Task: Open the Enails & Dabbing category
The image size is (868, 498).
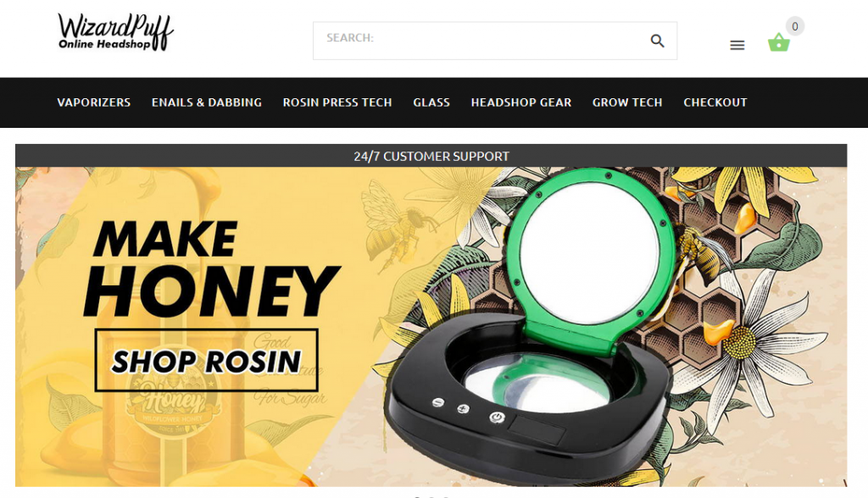Action: (207, 102)
